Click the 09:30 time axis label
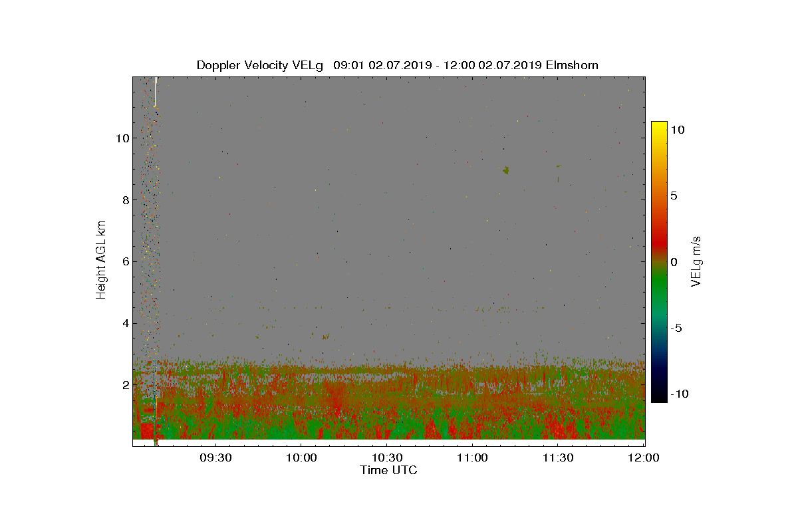Screen dimensions: 798x532 [215, 458]
